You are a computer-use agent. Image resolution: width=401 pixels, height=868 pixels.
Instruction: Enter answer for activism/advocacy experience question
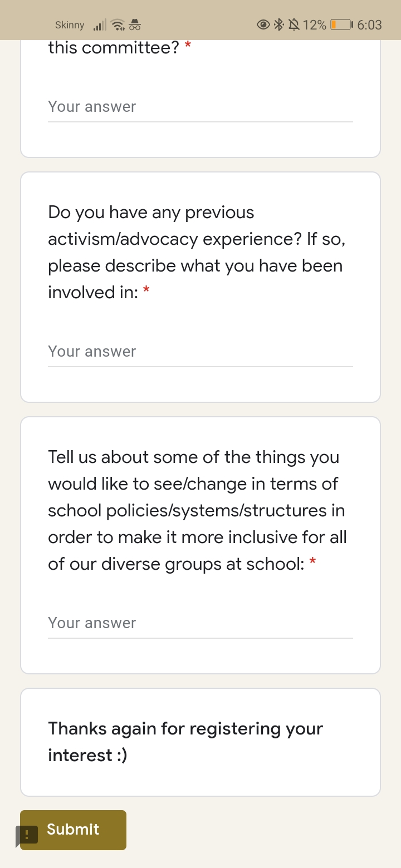pyautogui.click(x=200, y=352)
